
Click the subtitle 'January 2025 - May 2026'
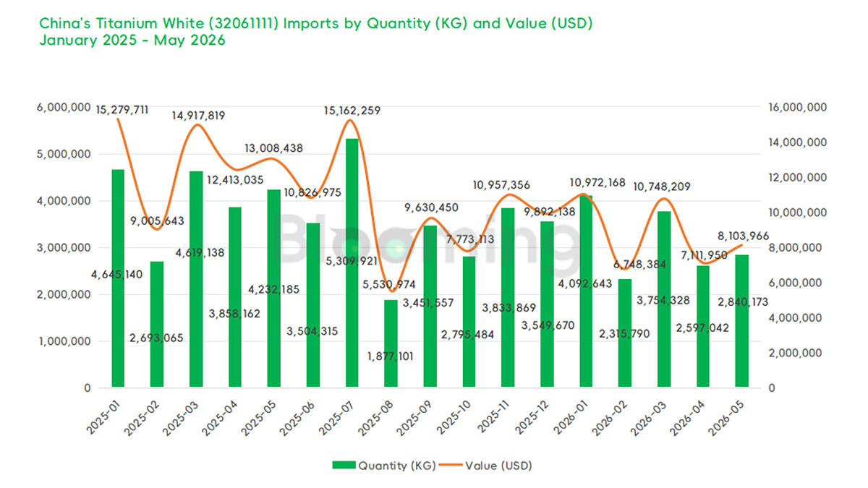pos(132,40)
